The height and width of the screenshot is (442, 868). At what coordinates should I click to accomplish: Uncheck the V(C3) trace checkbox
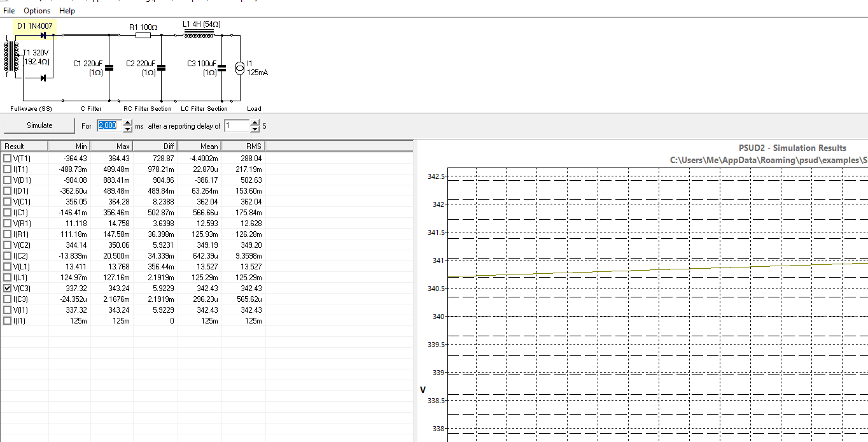point(8,288)
